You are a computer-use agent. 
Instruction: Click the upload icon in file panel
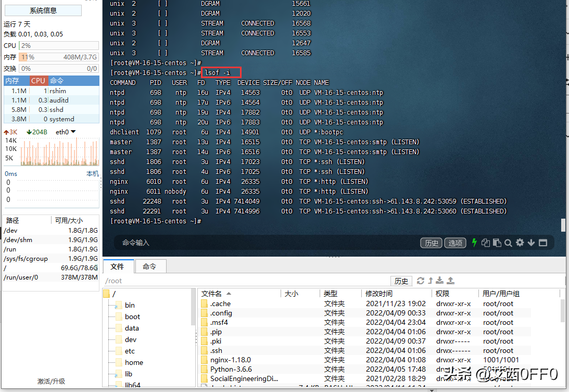pyautogui.click(x=451, y=281)
